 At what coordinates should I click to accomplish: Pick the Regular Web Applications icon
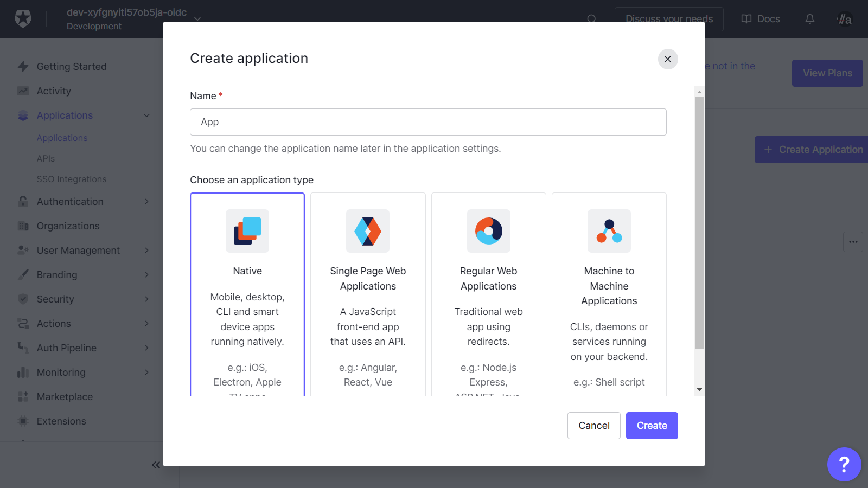click(488, 231)
